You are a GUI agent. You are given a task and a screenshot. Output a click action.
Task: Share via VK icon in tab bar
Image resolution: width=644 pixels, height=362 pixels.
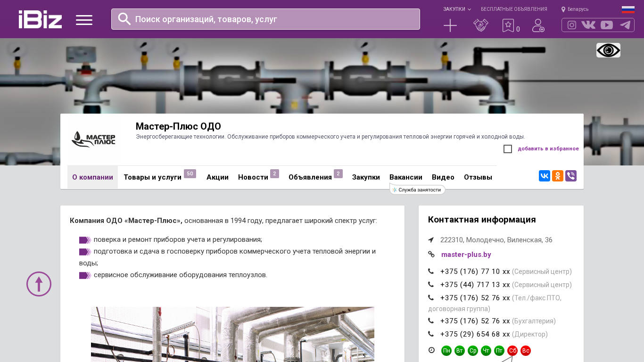point(545,176)
